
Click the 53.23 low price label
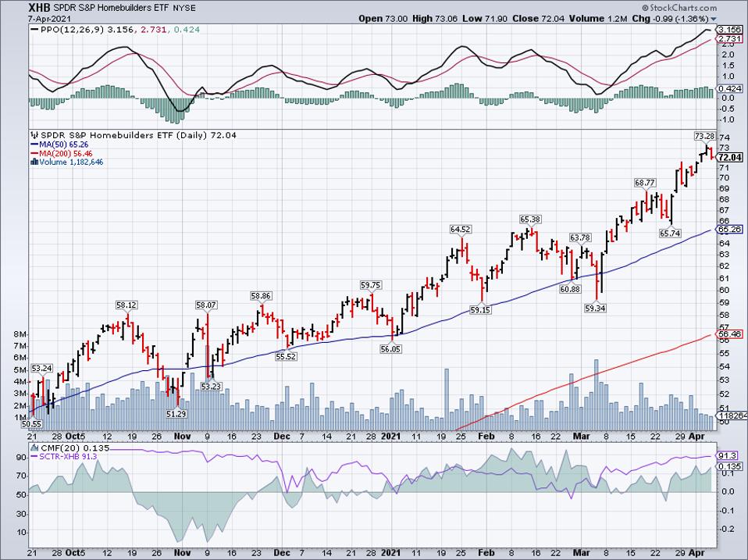coord(210,387)
